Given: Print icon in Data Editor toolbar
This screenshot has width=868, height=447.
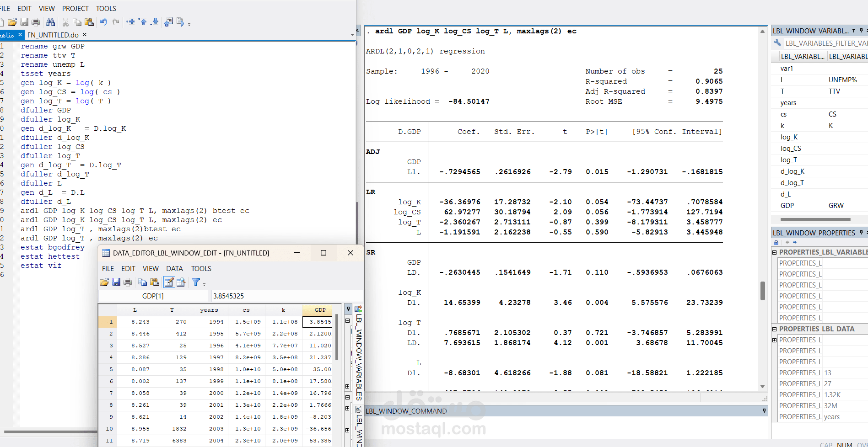Looking at the screenshot, I should pos(128,282).
